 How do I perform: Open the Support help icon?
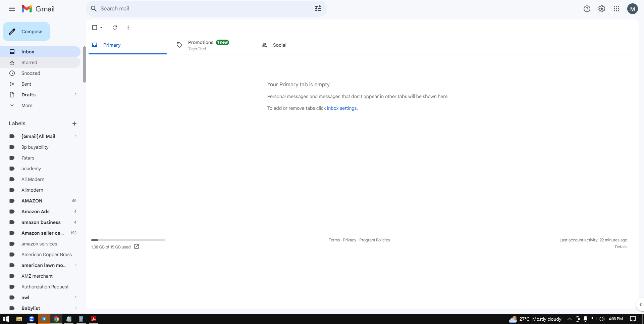587,9
